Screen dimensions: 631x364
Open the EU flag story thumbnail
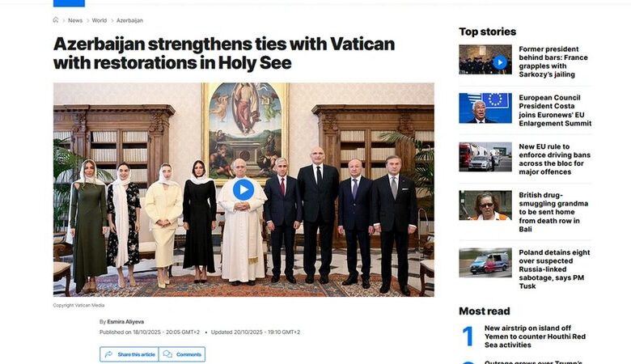pos(485,108)
